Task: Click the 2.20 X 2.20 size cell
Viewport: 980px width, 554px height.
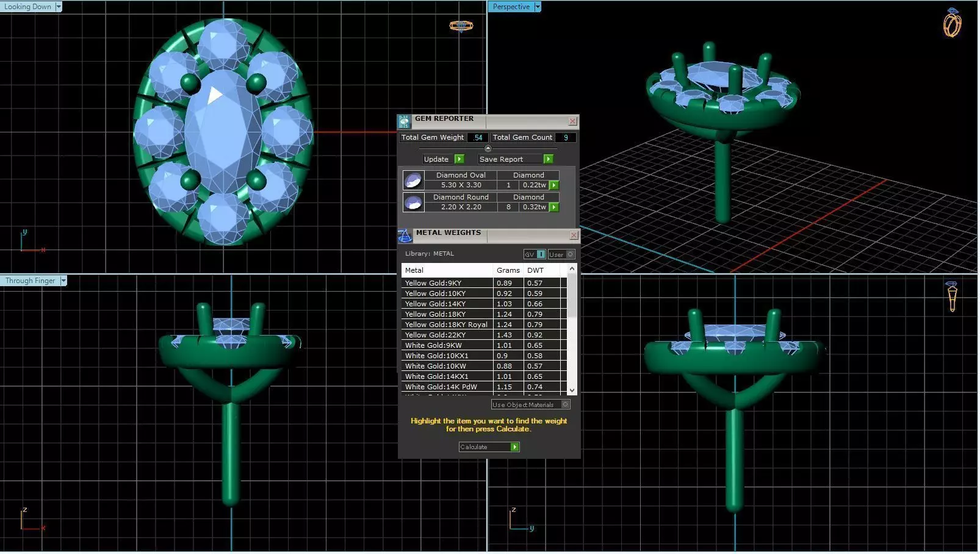Action: 461,207
